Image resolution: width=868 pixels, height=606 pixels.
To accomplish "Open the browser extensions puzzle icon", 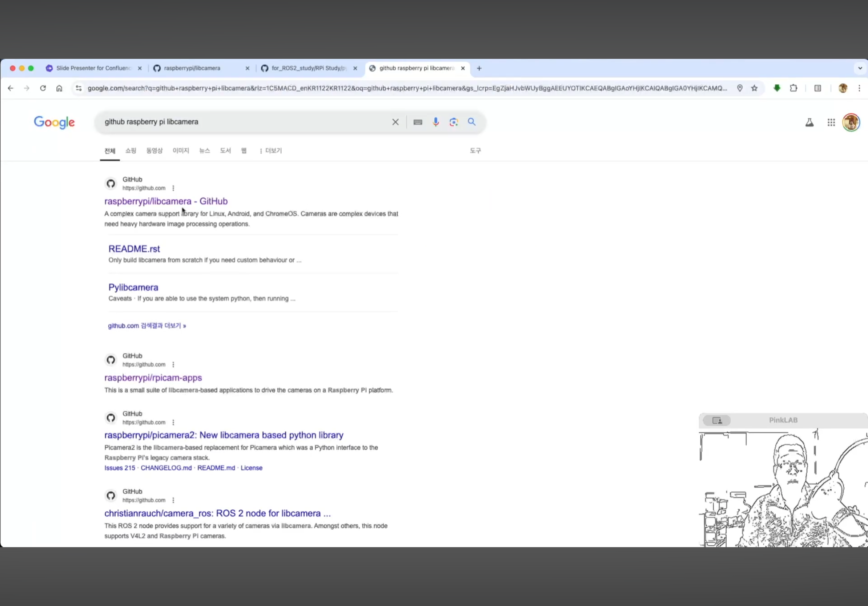I will point(793,88).
